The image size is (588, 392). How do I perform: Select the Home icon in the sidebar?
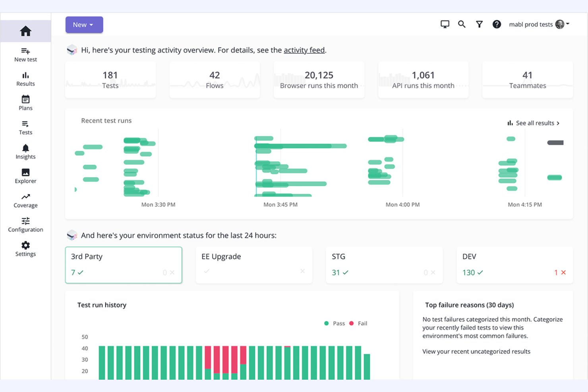(25, 30)
